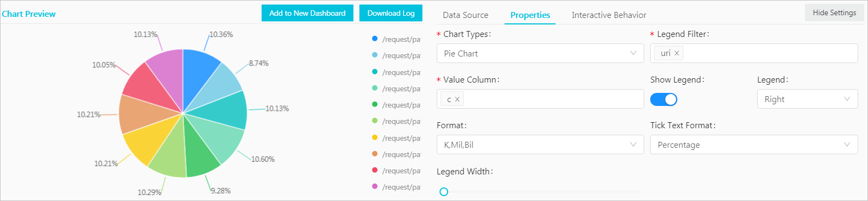
Task: Click the yellow legend dot
Action: tap(375, 137)
